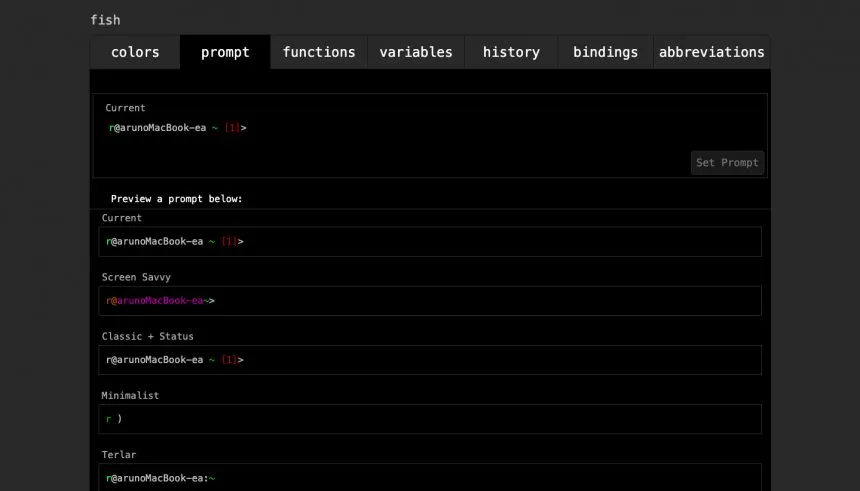Screen dimensions: 860x491
Task: Click the fish page title
Action: [105, 20]
